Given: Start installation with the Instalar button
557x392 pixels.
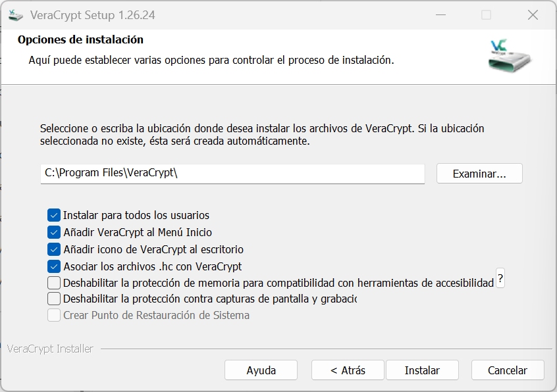Looking at the screenshot, I should point(422,370).
